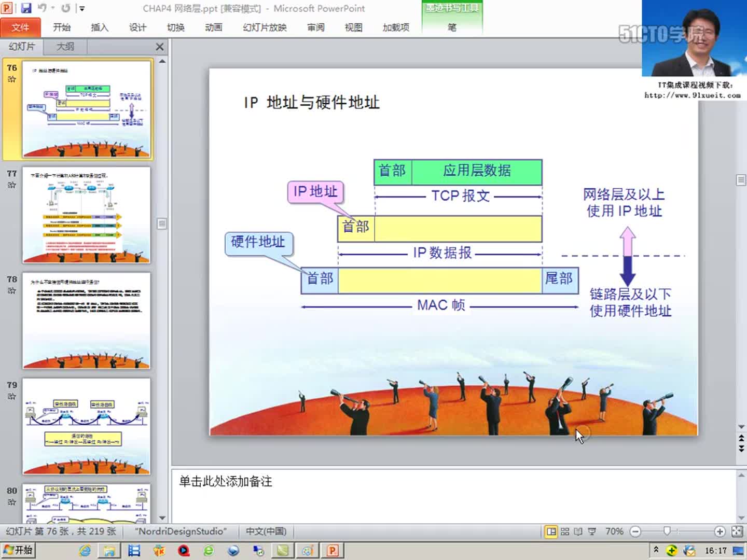Select slide 77 thumbnail
Screen dimensions: 747x560
[x=87, y=215]
